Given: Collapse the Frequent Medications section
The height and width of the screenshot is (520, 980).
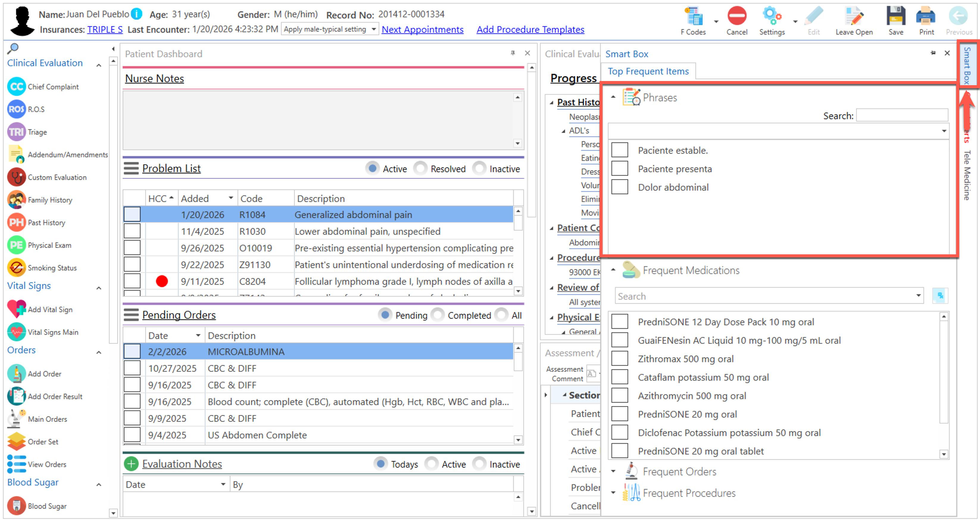Looking at the screenshot, I should pos(613,270).
